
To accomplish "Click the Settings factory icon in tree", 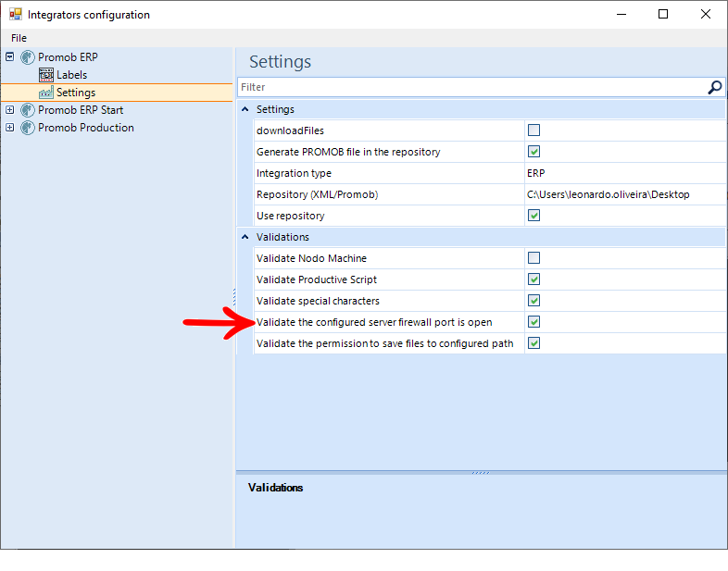I will [46, 93].
